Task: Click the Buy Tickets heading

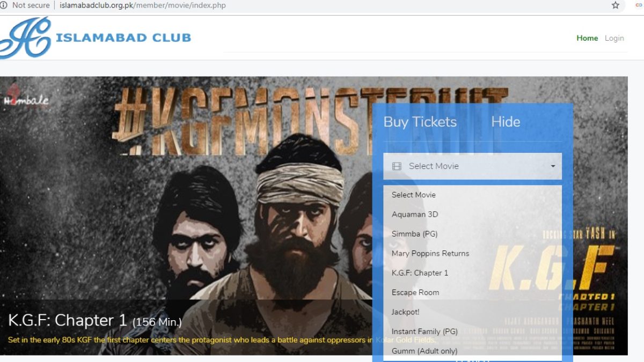Action: pyautogui.click(x=420, y=122)
